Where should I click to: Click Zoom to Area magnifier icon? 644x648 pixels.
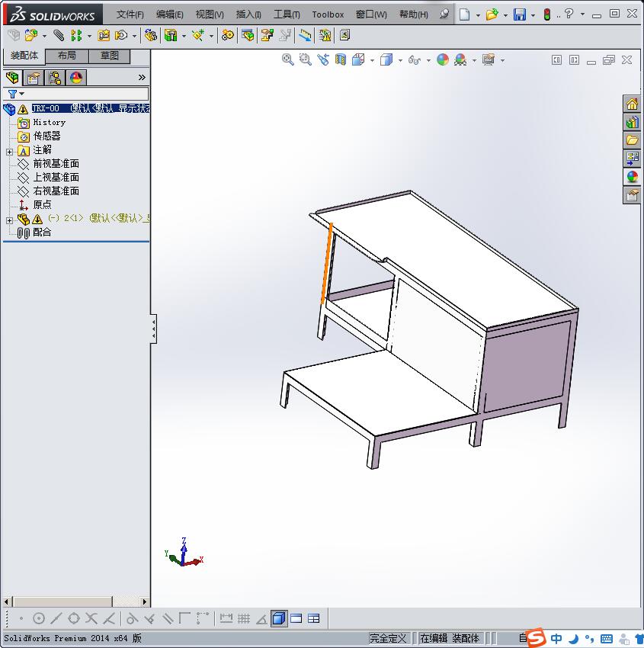(x=306, y=60)
